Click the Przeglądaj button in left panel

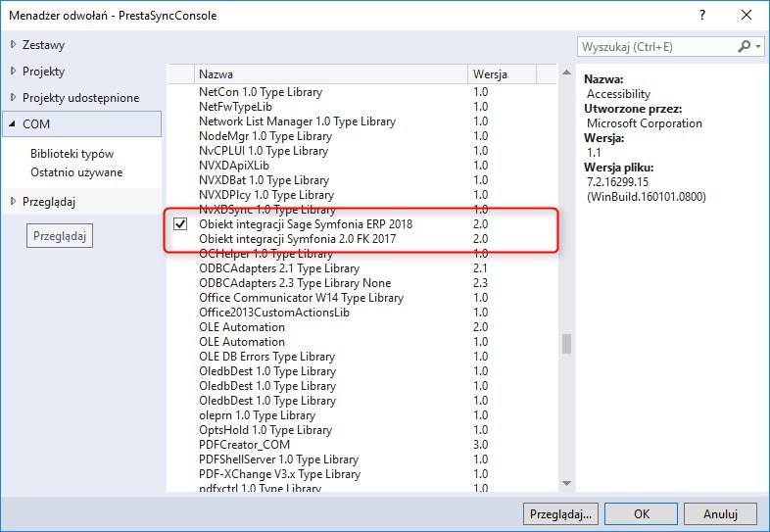[x=60, y=236]
